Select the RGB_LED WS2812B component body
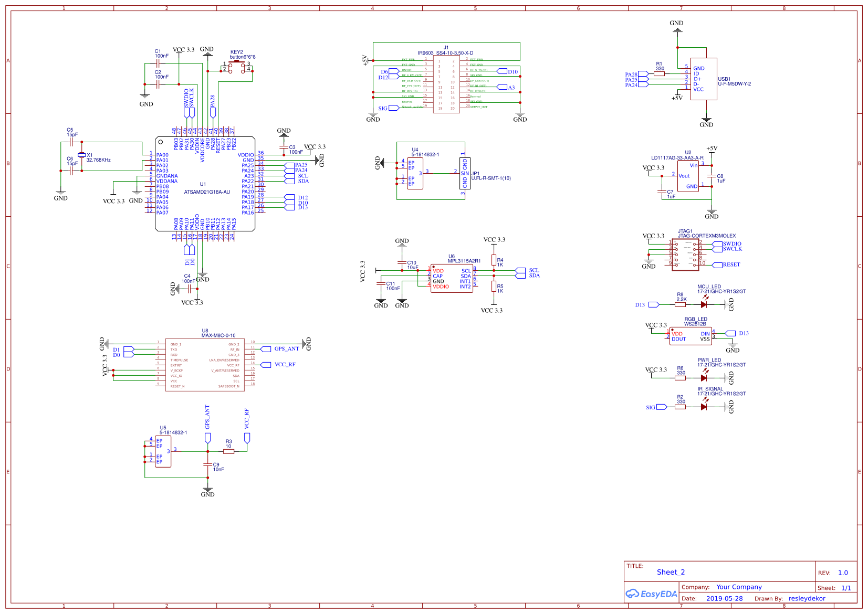The height and width of the screenshot is (614, 868). tap(691, 336)
